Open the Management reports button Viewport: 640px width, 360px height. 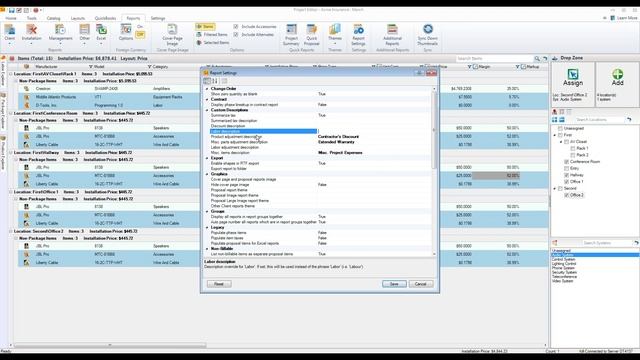(x=60, y=33)
